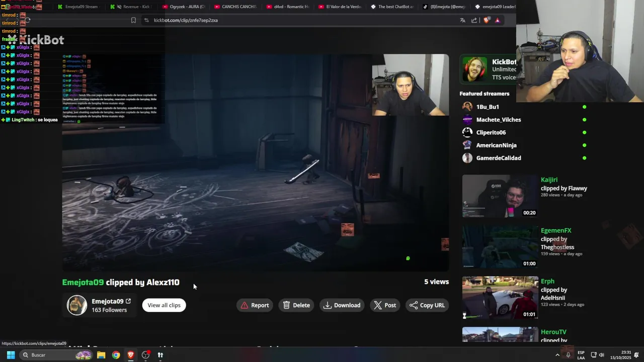
Task: Open Machete_Vilches featured streamer link
Action: coord(499,120)
